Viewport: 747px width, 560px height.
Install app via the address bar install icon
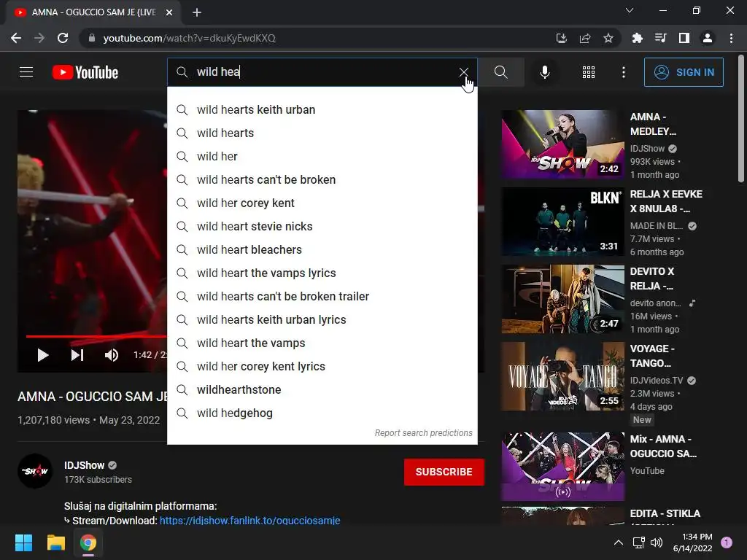pyautogui.click(x=562, y=38)
